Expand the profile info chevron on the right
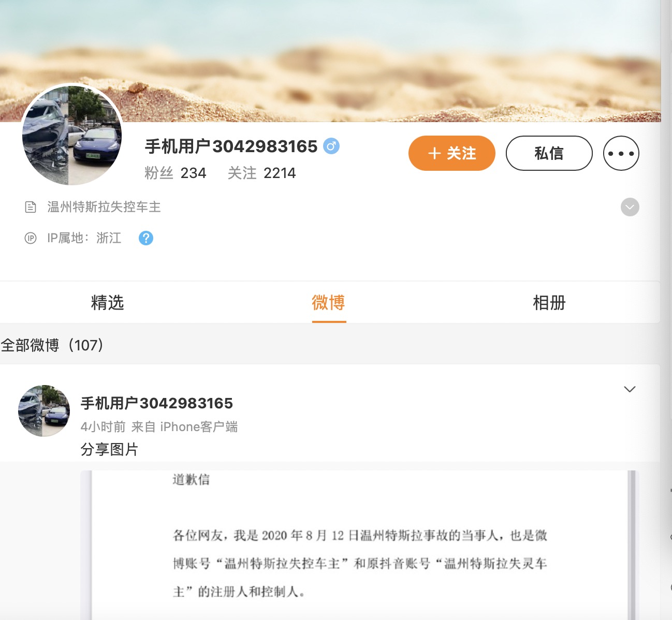Viewport: 672px width, 620px height. tap(630, 207)
